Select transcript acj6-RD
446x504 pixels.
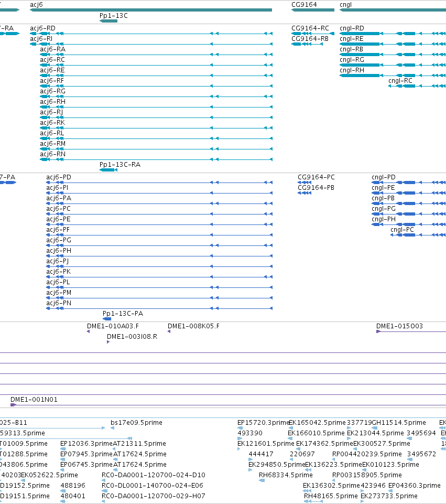(x=42, y=28)
